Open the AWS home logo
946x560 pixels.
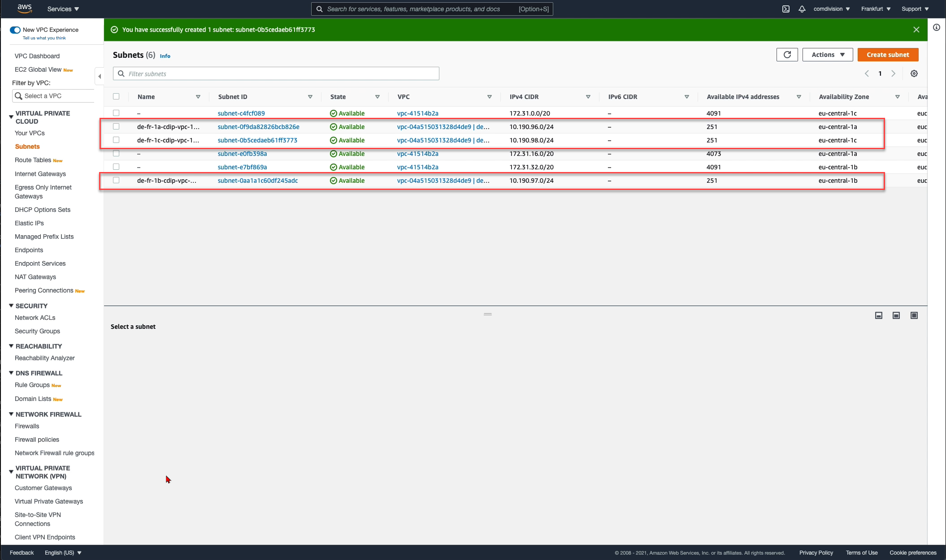(x=24, y=9)
